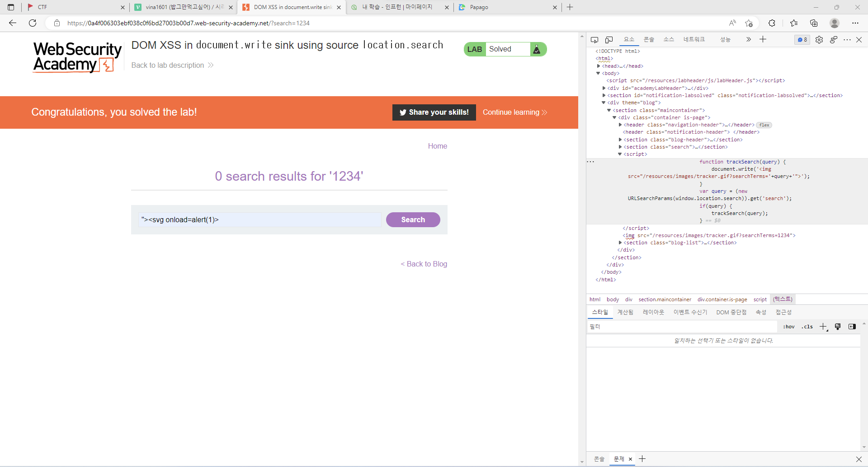
Task: Click the Search button
Action: tap(413, 219)
